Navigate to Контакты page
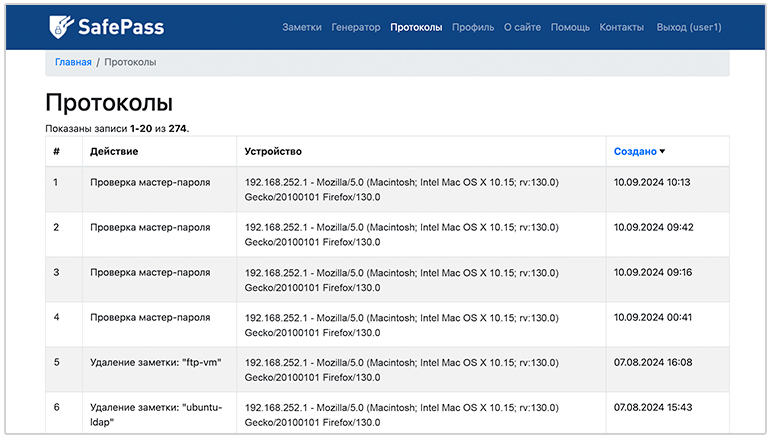Image resolution: width=770 pixels, height=438 pixels. [x=621, y=27]
